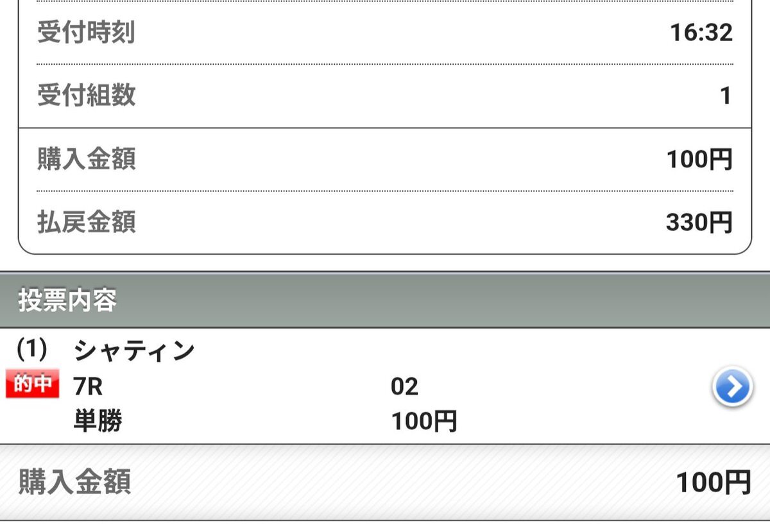Tap the 受付組数 count value 1

coord(725,96)
